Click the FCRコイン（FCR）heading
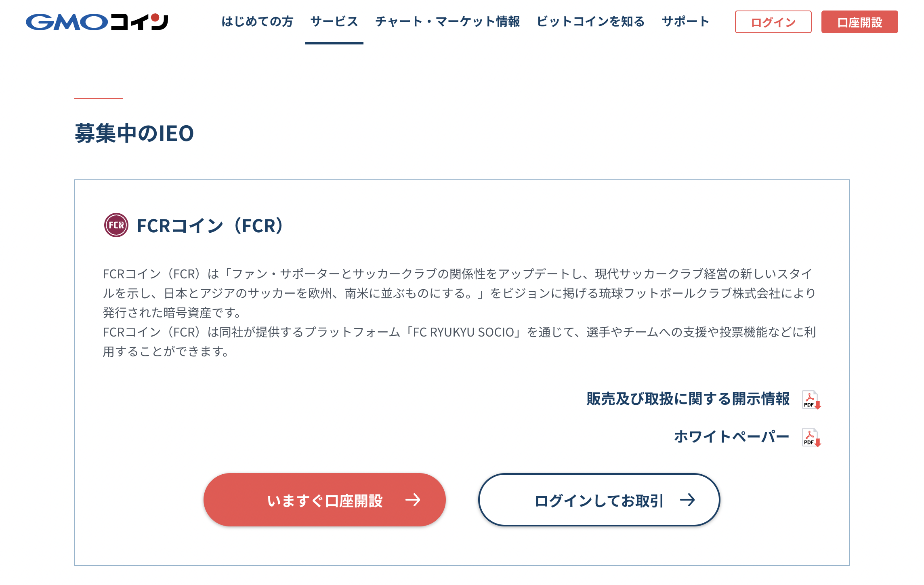The width and height of the screenshot is (924, 585). [210, 225]
